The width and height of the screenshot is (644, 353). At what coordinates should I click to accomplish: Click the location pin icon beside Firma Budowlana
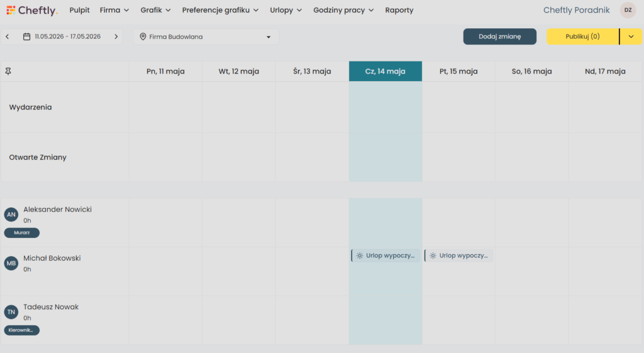pos(143,36)
